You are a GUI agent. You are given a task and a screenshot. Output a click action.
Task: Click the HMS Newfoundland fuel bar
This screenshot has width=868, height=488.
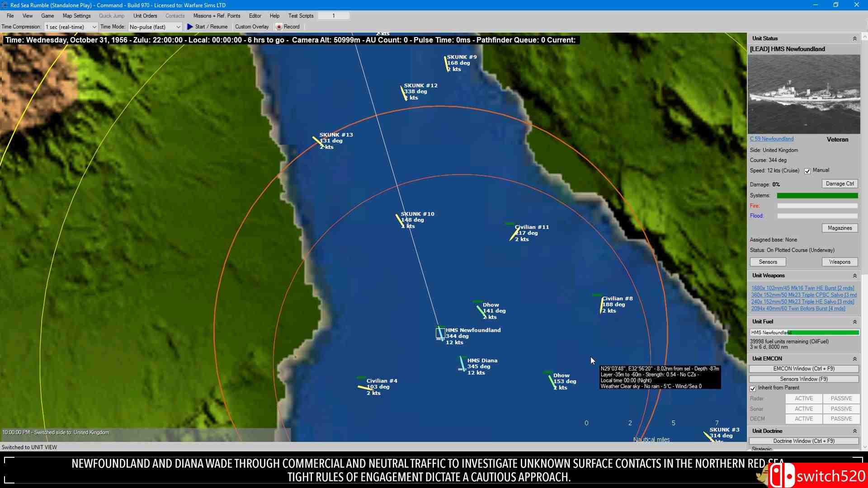[x=804, y=333]
